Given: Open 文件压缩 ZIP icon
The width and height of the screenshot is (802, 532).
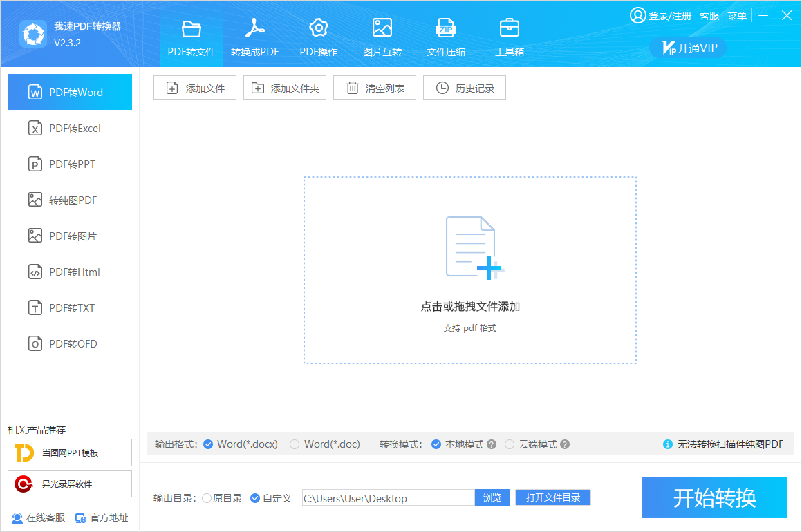Looking at the screenshot, I should [x=445, y=28].
